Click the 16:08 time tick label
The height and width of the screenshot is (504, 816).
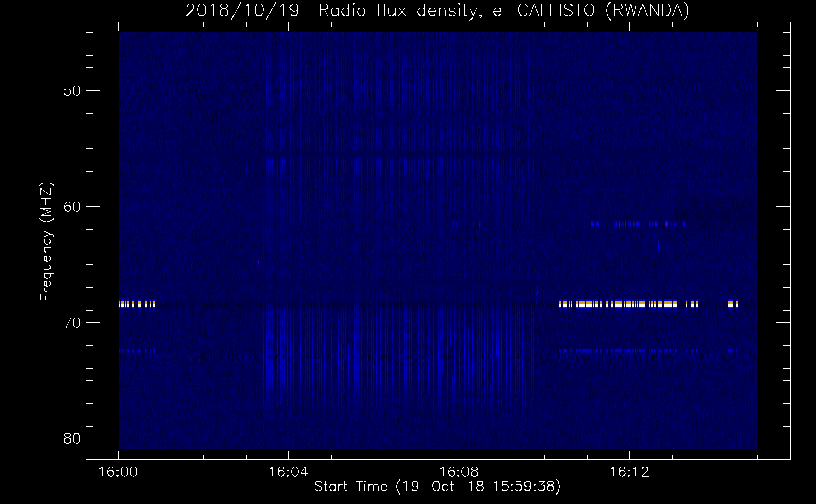459,472
